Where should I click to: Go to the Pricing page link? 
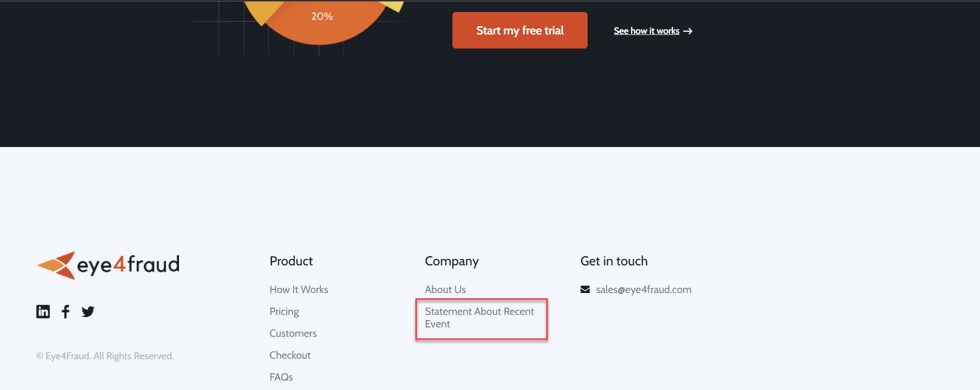pyautogui.click(x=284, y=311)
